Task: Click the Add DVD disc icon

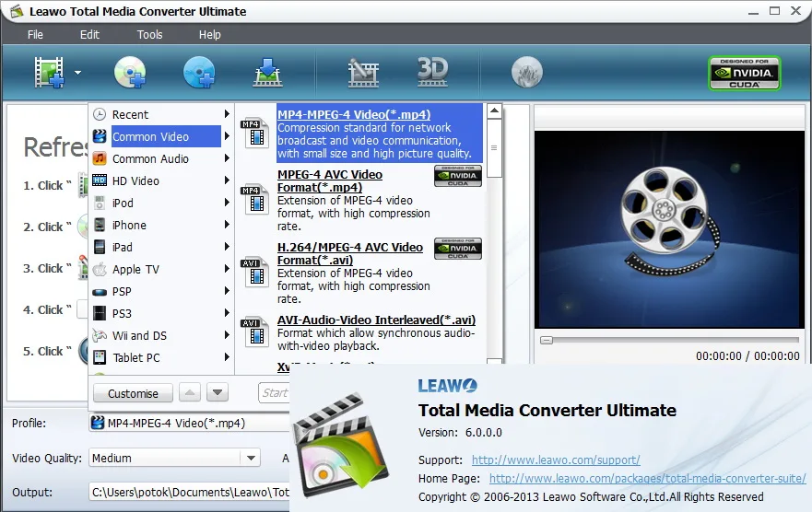Action: point(130,72)
